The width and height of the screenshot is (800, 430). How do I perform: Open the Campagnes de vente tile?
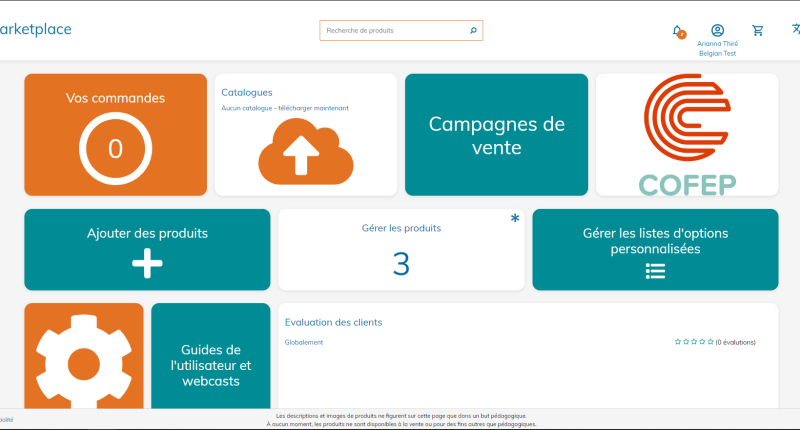click(496, 135)
